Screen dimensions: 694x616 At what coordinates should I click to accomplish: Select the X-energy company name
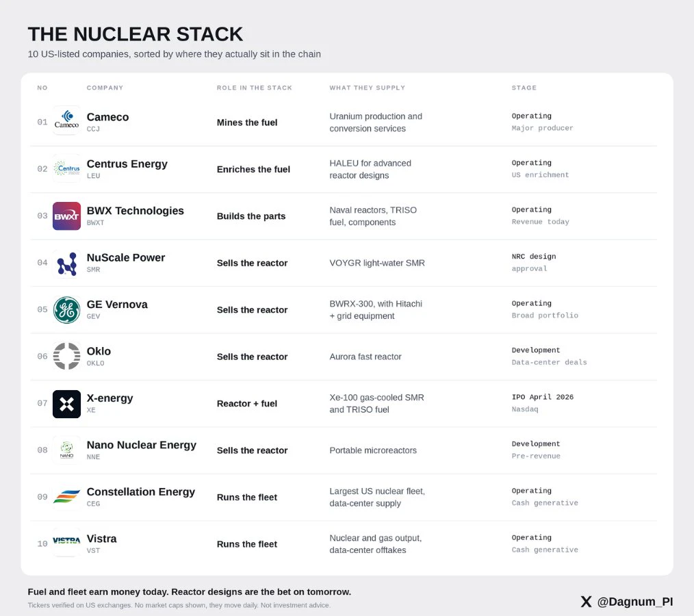pyautogui.click(x=110, y=398)
